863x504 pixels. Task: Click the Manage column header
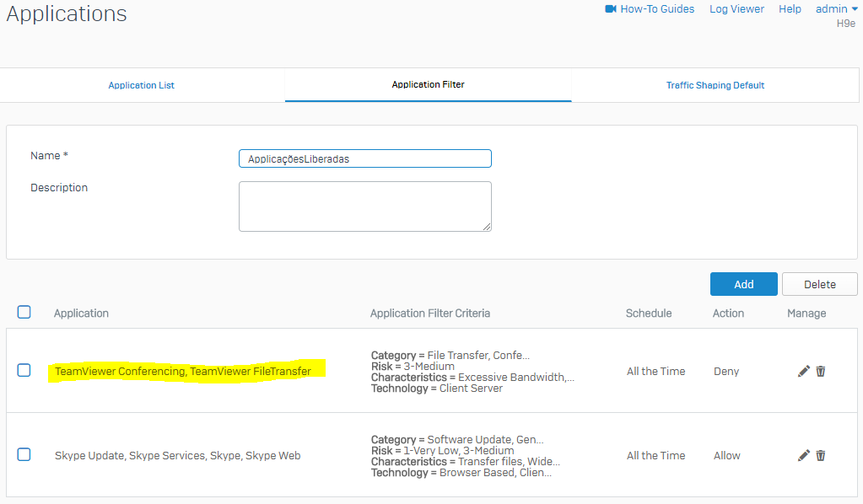[806, 314]
